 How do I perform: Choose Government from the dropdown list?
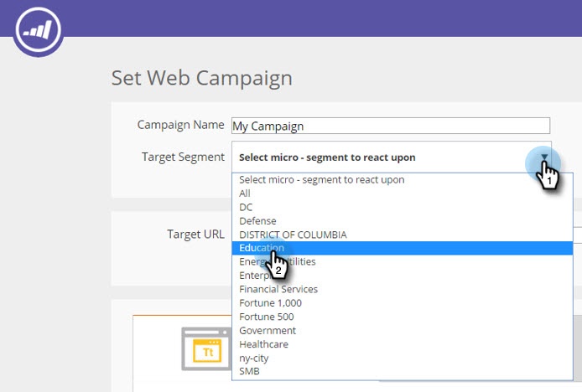tap(268, 331)
